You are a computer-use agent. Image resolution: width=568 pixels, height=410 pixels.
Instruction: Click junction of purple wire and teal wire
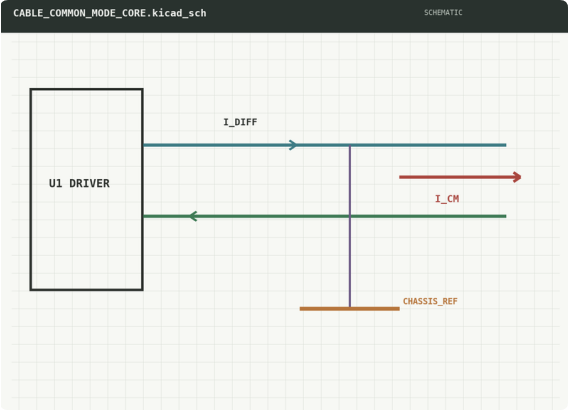(x=350, y=145)
